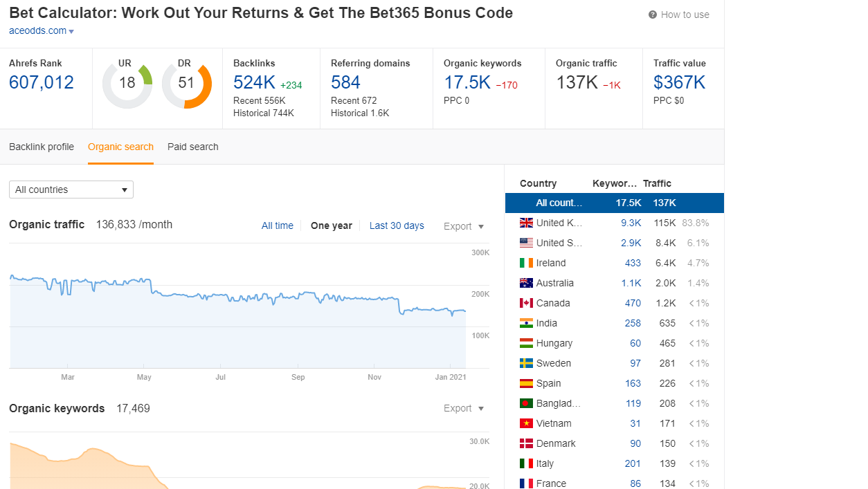
Task: Switch to Backlink profile tab
Action: pos(42,147)
